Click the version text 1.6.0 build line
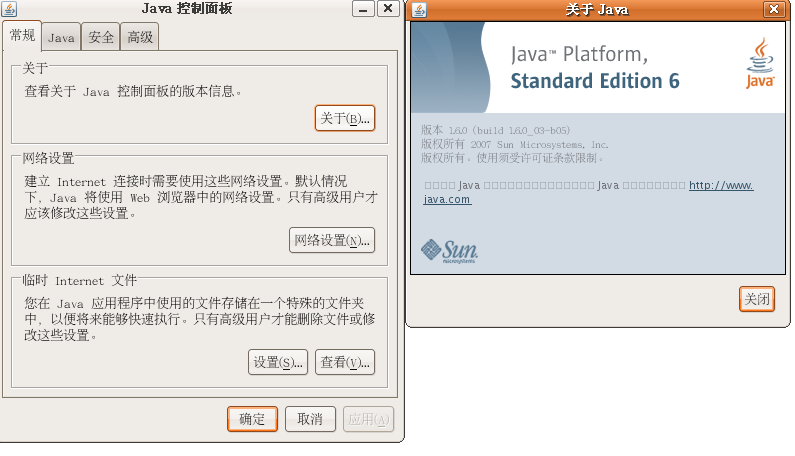This screenshot has height=456, width=795. tap(495, 130)
